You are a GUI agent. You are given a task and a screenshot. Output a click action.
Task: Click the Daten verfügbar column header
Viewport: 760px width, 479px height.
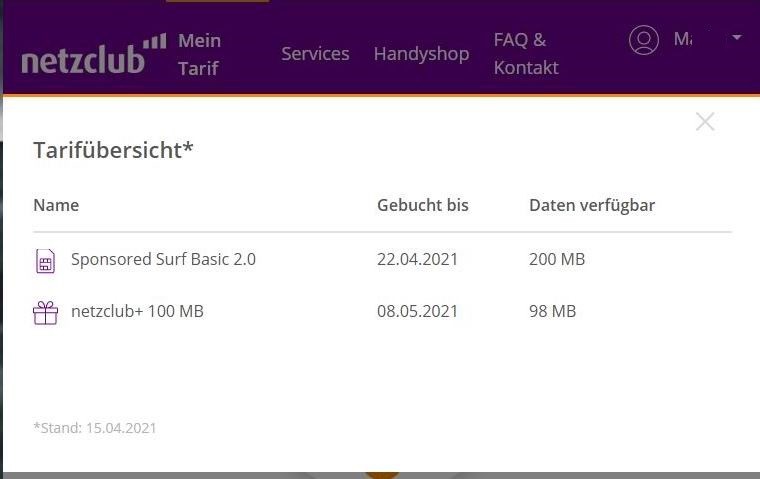click(x=592, y=206)
